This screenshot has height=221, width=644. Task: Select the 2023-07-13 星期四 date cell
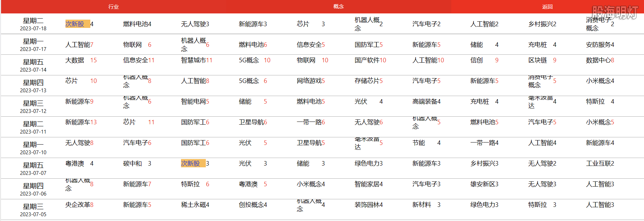[x=33, y=86]
